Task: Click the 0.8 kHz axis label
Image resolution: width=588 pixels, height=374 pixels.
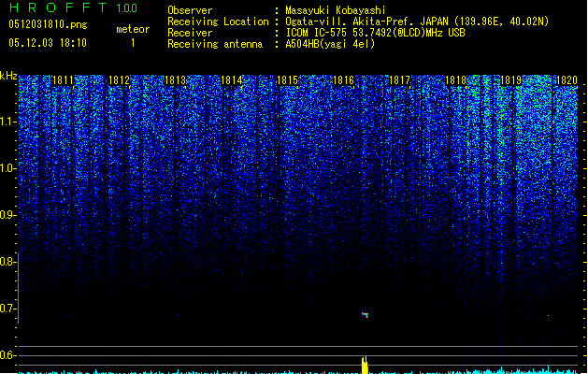Action: pos(7,262)
